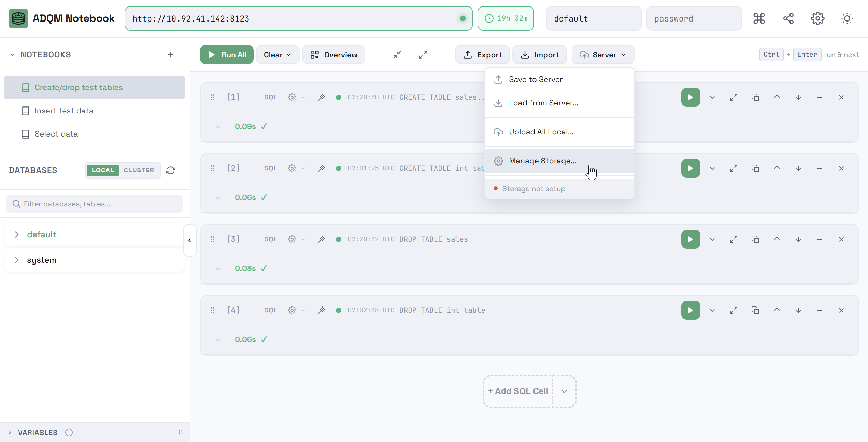
Task: Select Manage Storage... option
Action: (559, 161)
